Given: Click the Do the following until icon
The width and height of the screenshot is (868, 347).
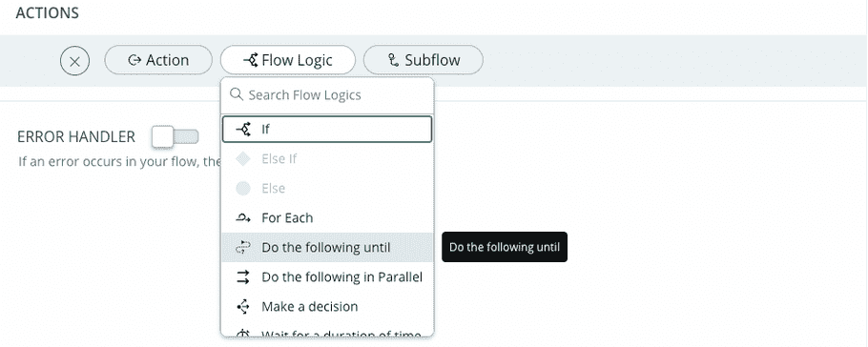Looking at the screenshot, I should click(x=243, y=248).
